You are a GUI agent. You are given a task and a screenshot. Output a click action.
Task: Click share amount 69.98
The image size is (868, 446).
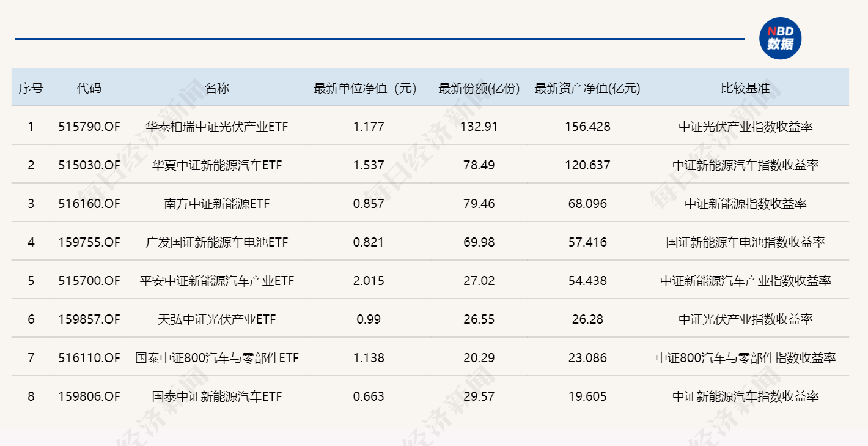(x=479, y=242)
